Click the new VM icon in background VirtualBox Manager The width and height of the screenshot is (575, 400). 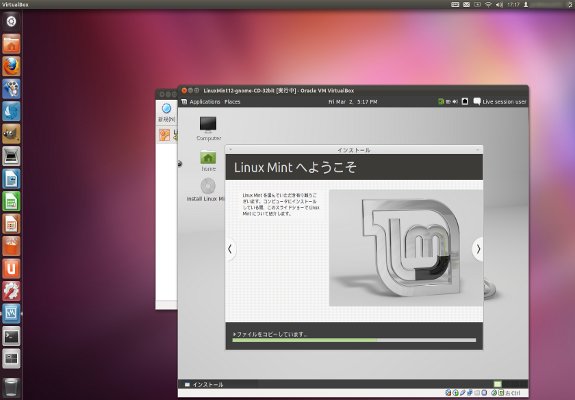(x=166, y=109)
